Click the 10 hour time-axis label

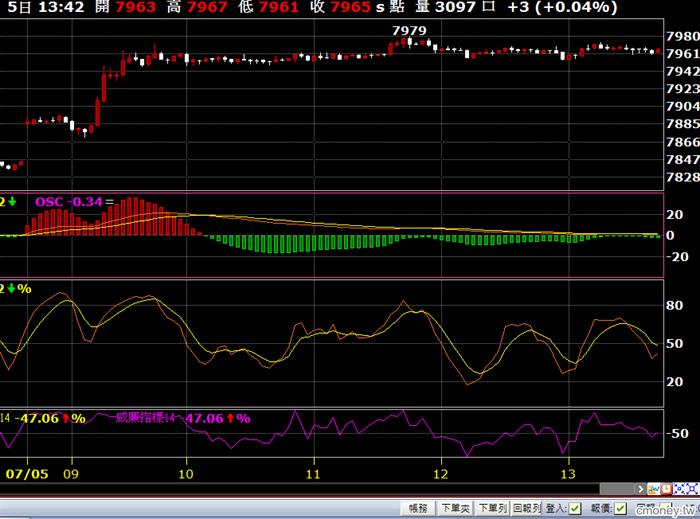[186, 474]
